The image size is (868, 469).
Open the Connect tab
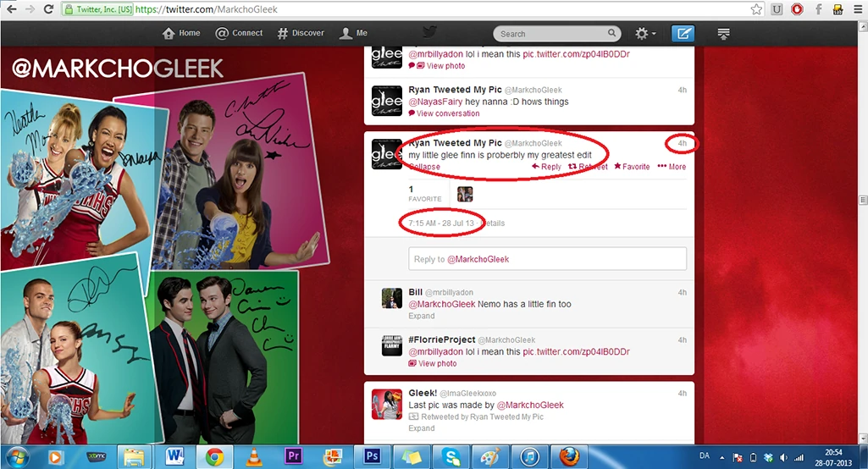click(239, 33)
